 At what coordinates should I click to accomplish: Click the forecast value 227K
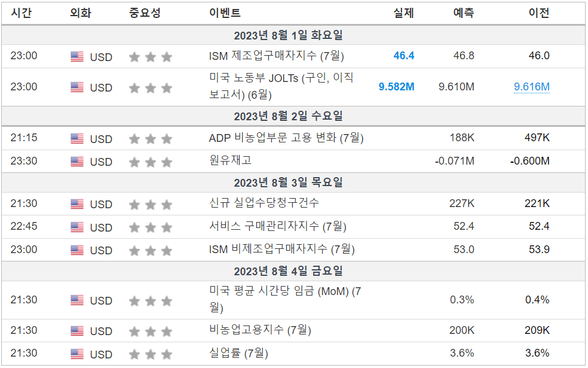[462, 203]
